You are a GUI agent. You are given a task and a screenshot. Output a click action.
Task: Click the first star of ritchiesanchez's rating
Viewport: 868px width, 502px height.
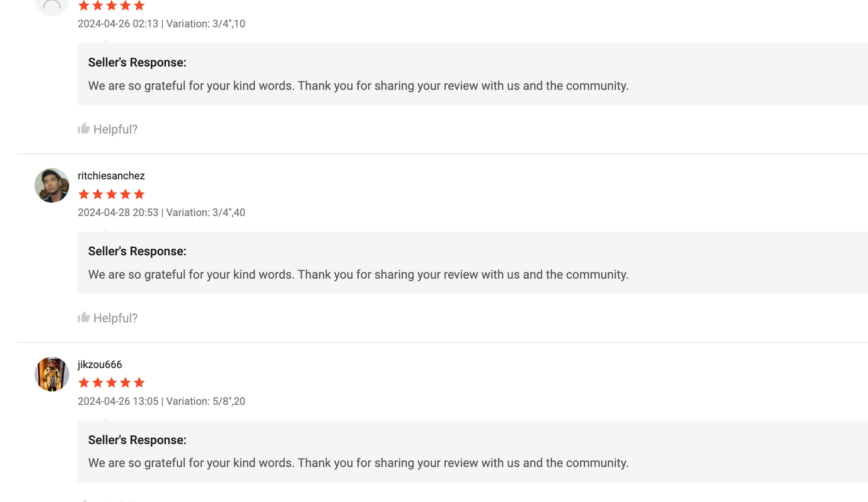pyautogui.click(x=84, y=194)
